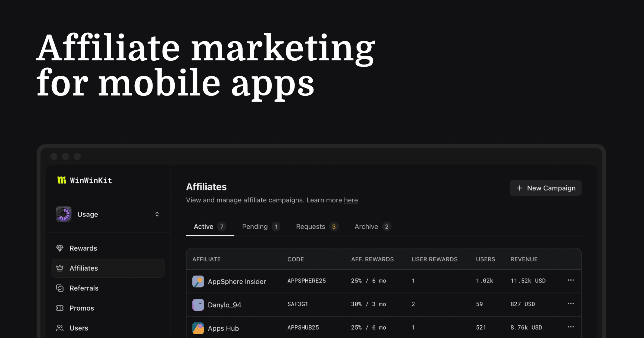Open the Rewards diamond icon
Screen dimensions: 644x338
coord(60,248)
